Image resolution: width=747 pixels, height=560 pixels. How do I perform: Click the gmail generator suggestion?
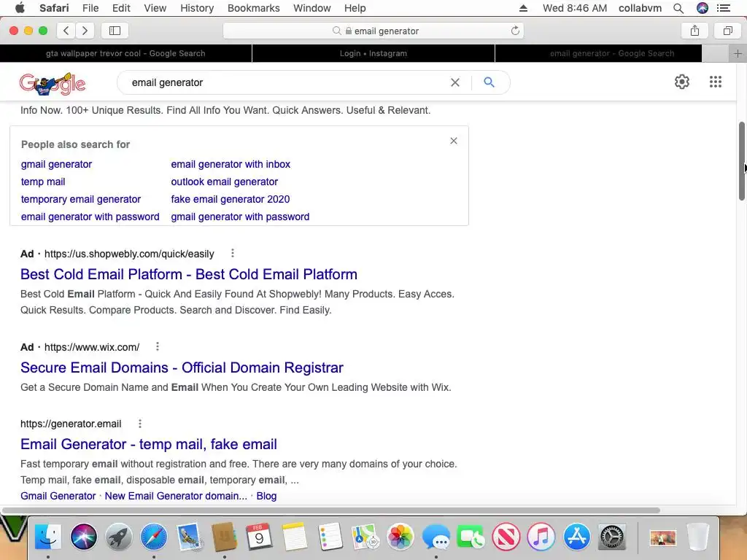tap(56, 164)
